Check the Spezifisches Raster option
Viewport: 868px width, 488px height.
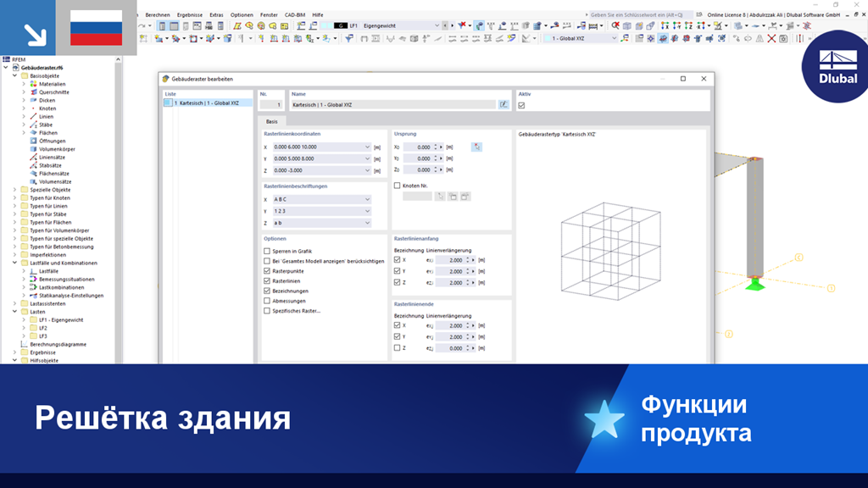tap(267, 311)
